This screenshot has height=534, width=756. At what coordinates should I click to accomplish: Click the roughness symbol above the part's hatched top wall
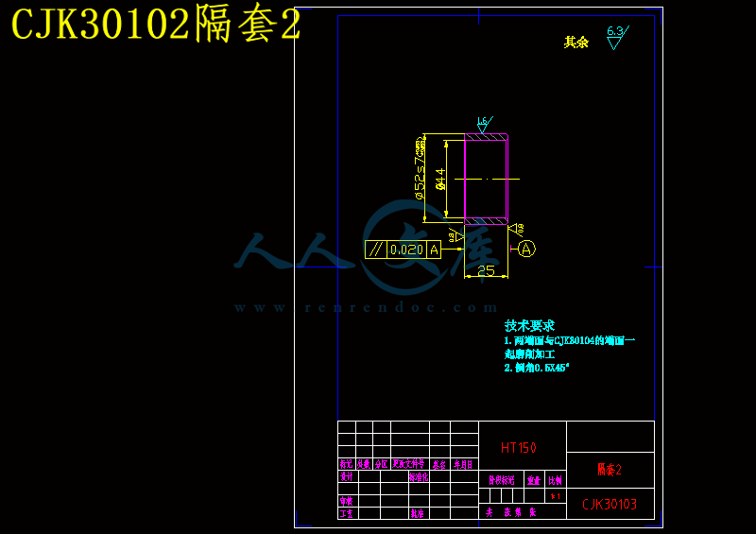485,125
